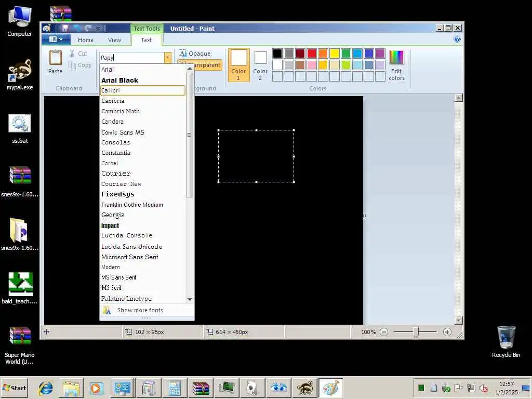The image size is (532, 399).
Task: Choose Impact font entry
Action: [x=142, y=225]
